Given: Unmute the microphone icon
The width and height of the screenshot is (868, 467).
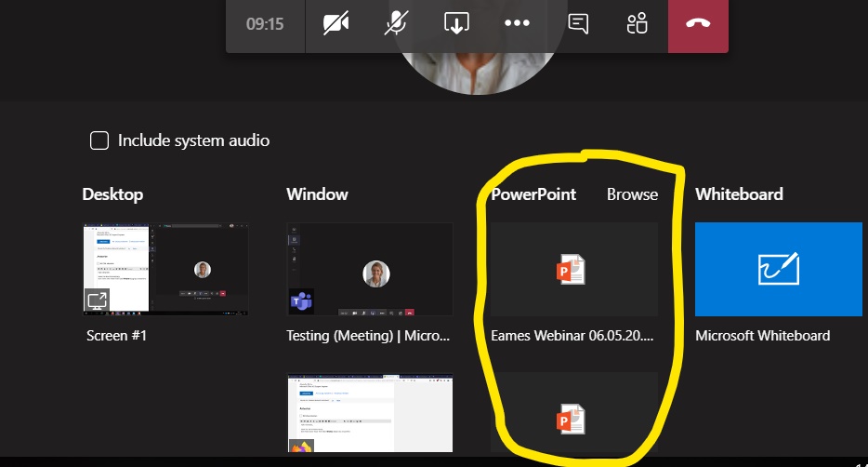Looking at the screenshot, I should pyautogui.click(x=396, y=24).
